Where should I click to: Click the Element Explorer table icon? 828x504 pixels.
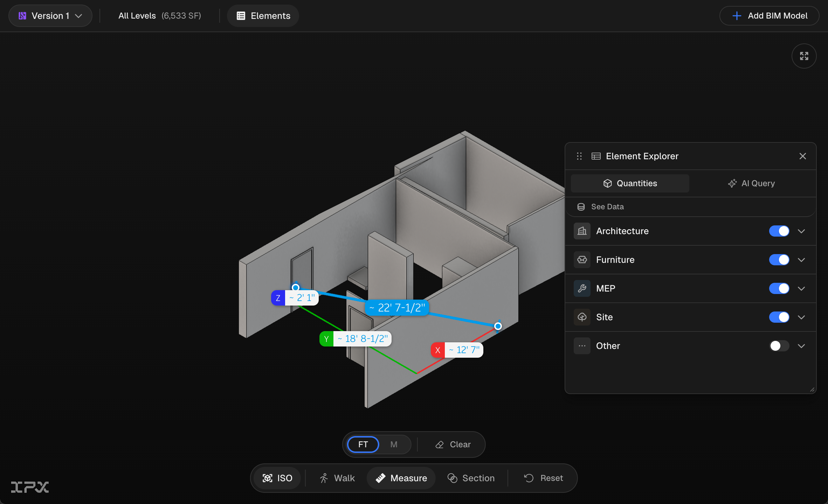point(596,156)
